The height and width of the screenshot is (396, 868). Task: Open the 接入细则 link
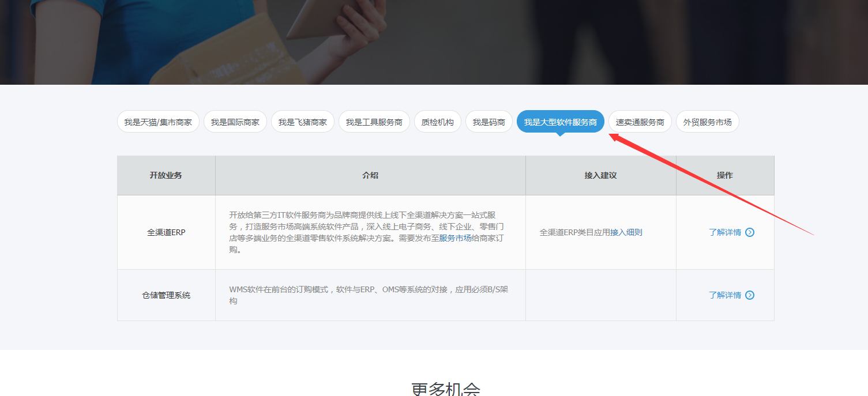coord(626,232)
